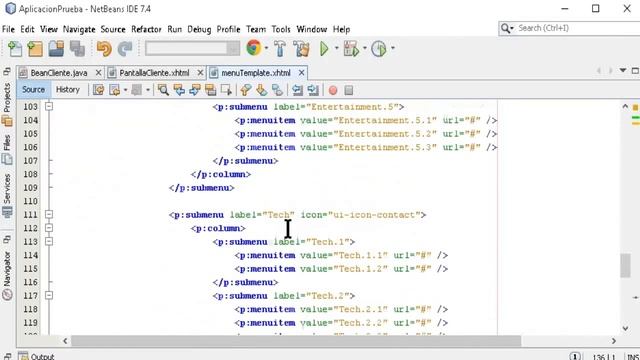Image resolution: width=640 pixels, height=360 pixels.
Task: Click the Next Bookmark icon
Action: point(262,90)
